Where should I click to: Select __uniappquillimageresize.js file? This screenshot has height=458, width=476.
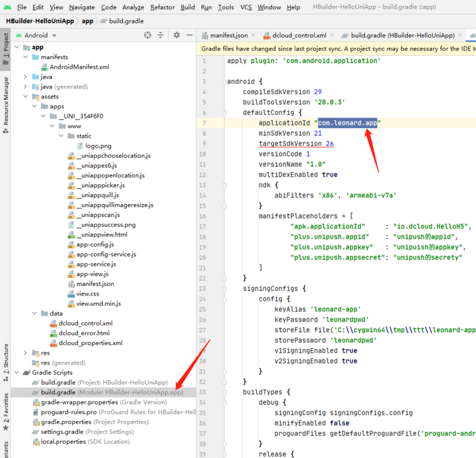coord(114,205)
